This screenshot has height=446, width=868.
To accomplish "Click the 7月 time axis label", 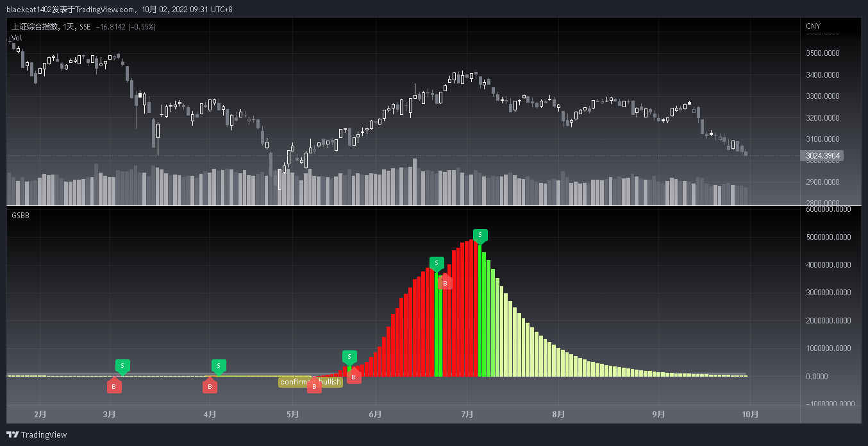I will coord(467,415).
